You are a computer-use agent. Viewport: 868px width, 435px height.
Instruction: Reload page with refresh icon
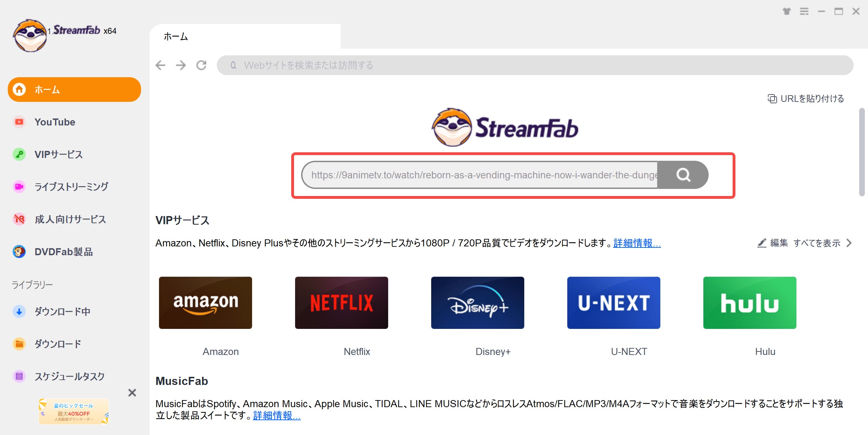(201, 65)
